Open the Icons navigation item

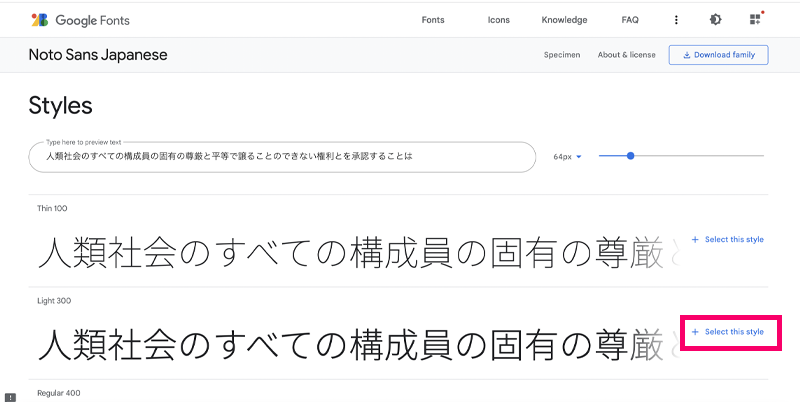498,20
